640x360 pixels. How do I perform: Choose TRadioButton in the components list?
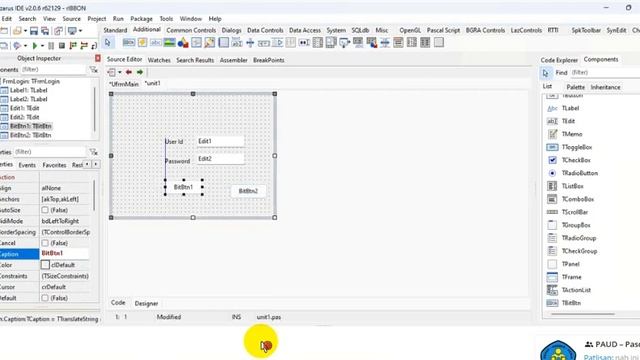click(580, 173)
